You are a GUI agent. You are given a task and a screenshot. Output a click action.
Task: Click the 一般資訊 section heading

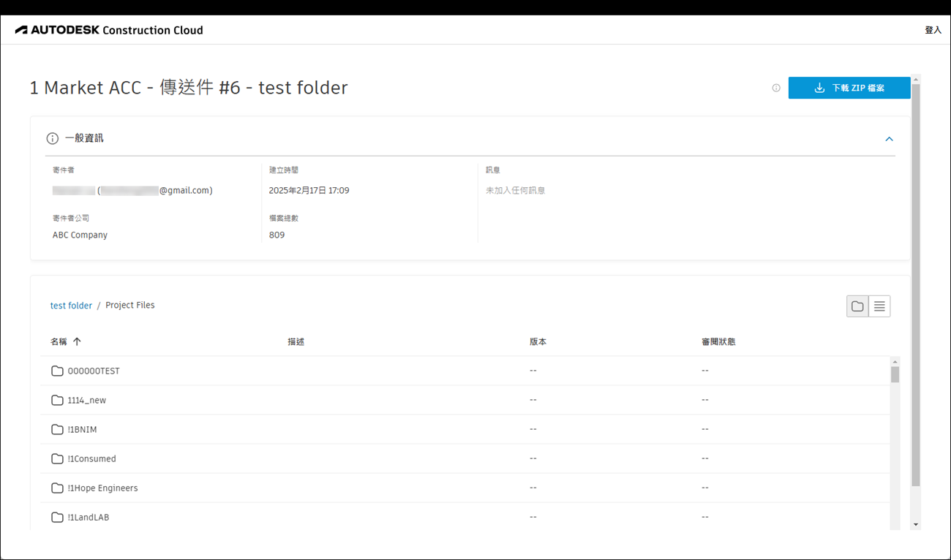coord(84,138)
